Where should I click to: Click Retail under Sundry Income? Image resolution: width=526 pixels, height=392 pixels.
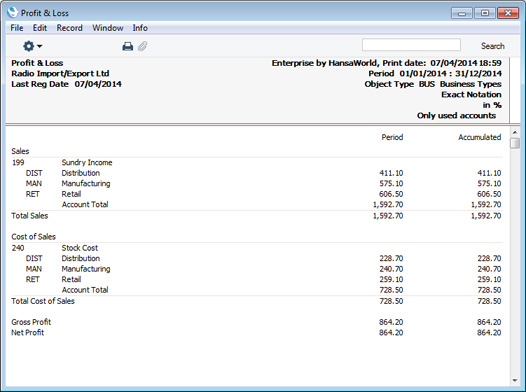71,194
